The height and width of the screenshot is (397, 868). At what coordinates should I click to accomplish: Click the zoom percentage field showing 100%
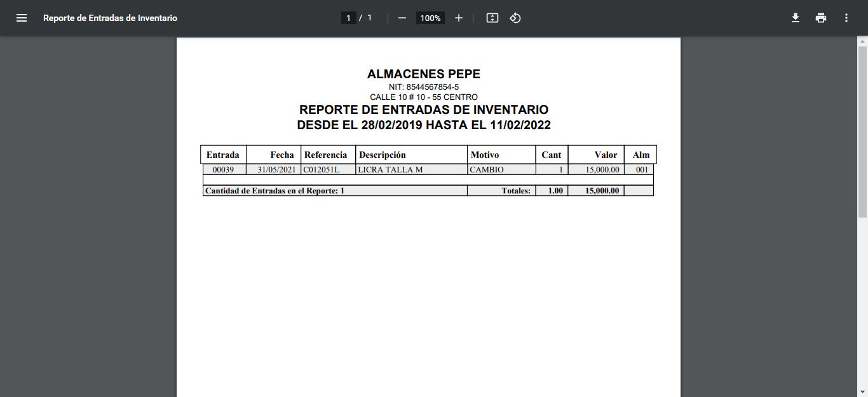pyautogui.click(x=430, y=18)
